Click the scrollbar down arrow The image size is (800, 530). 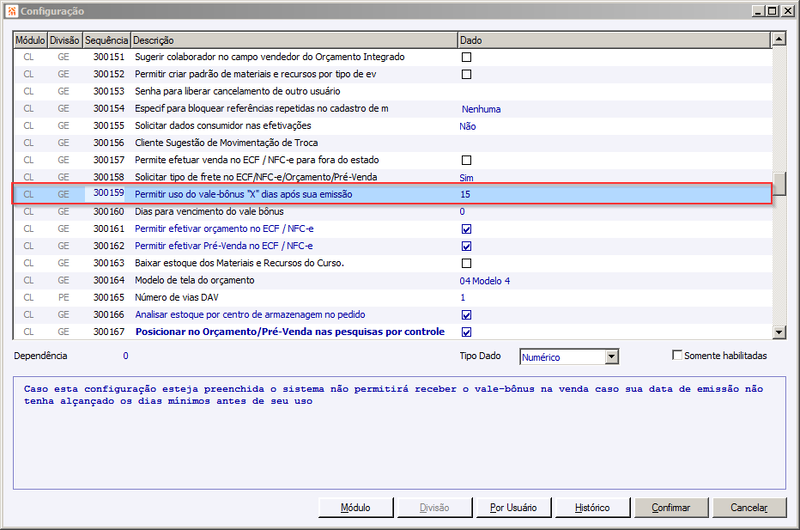point(779,332)
